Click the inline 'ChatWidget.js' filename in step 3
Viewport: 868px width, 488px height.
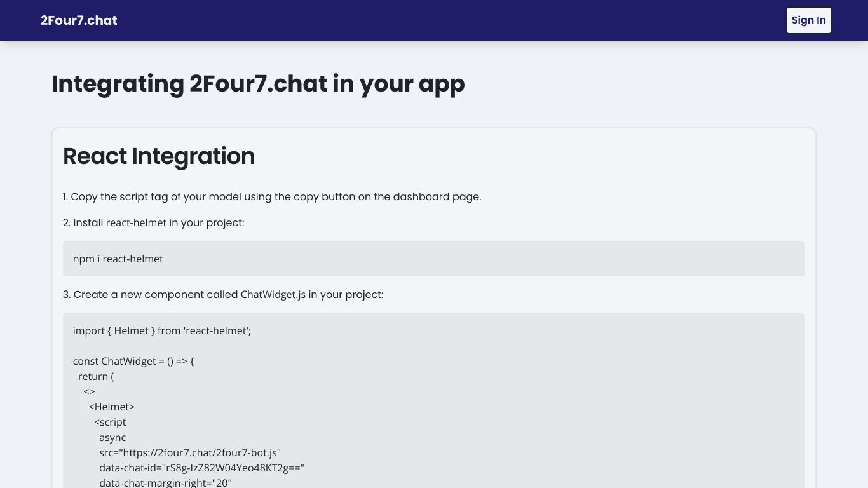273,295
